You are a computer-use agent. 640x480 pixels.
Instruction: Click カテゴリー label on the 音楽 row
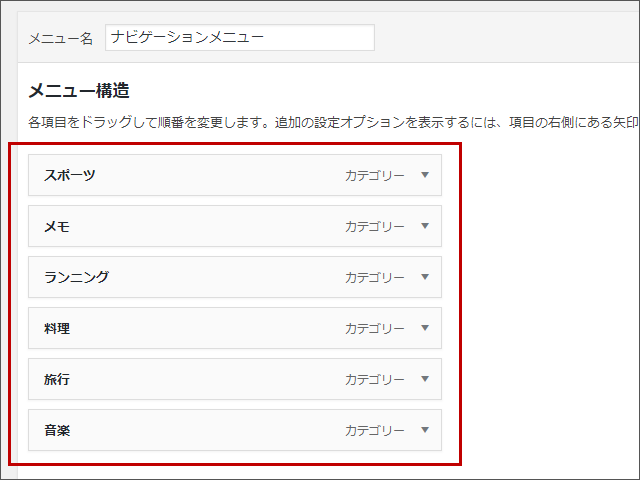(375, 430)
